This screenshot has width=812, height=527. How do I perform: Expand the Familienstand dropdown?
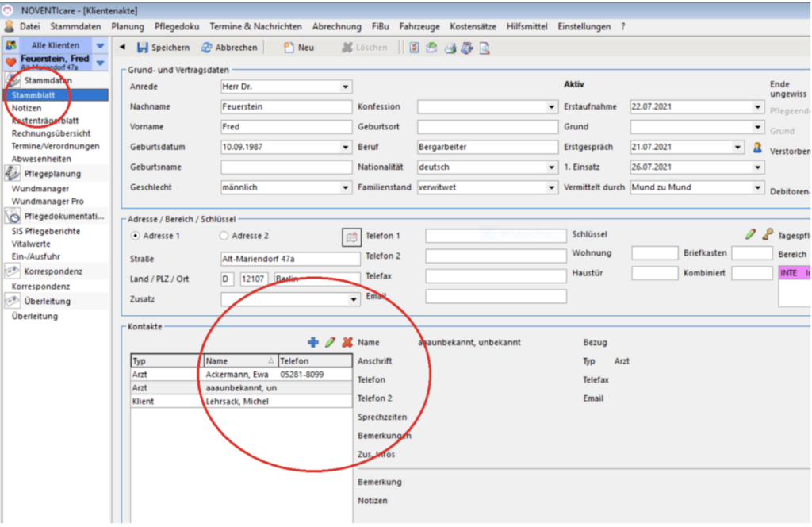pos(552,187)
